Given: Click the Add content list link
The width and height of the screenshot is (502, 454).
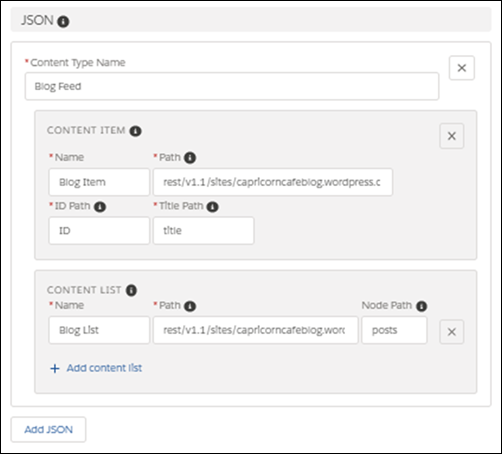Looking at the screenshot, I should pos(104,368).
